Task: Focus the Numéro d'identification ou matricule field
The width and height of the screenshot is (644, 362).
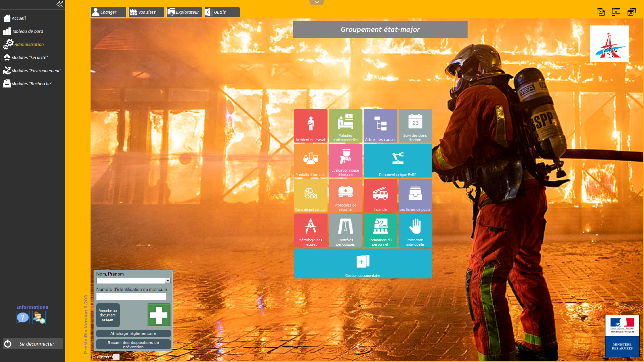Action: [x=131, y=297]
